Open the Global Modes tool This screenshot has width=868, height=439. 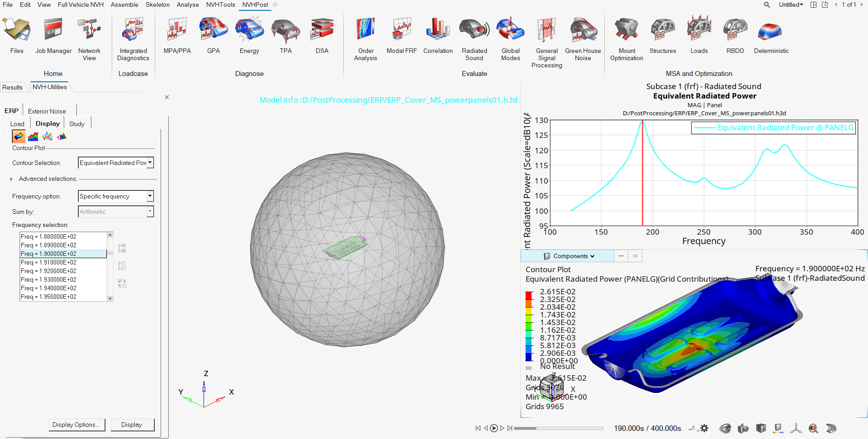coord(510,39)
